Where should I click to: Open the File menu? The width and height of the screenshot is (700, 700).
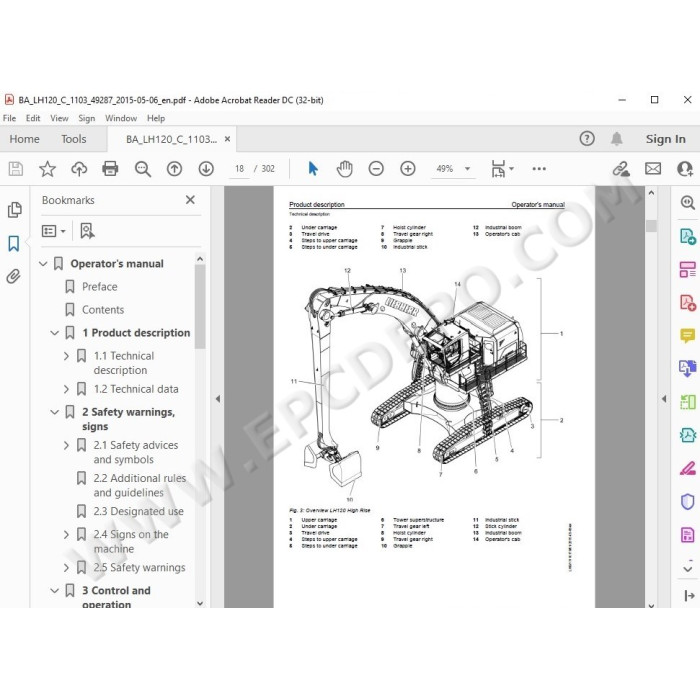[x=9, y=118]
